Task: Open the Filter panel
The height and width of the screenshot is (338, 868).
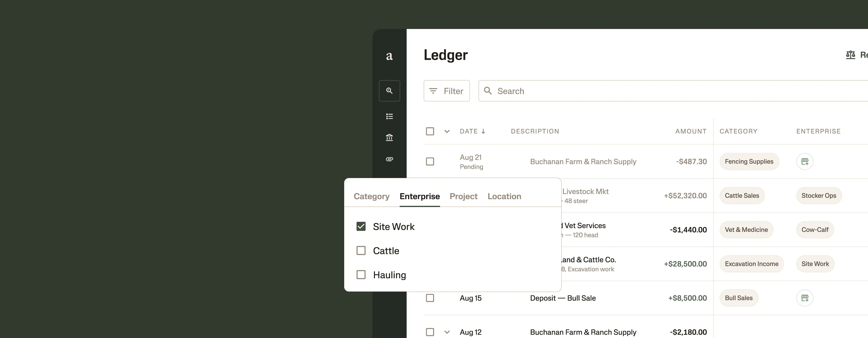Action: click(x=446, y=91)
